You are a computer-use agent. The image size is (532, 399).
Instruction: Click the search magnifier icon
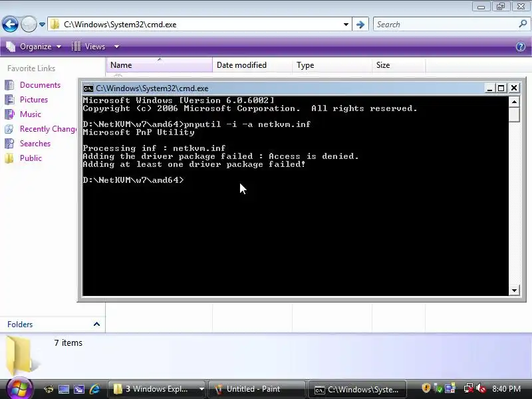pyautogui.click(x=523, y=24)
